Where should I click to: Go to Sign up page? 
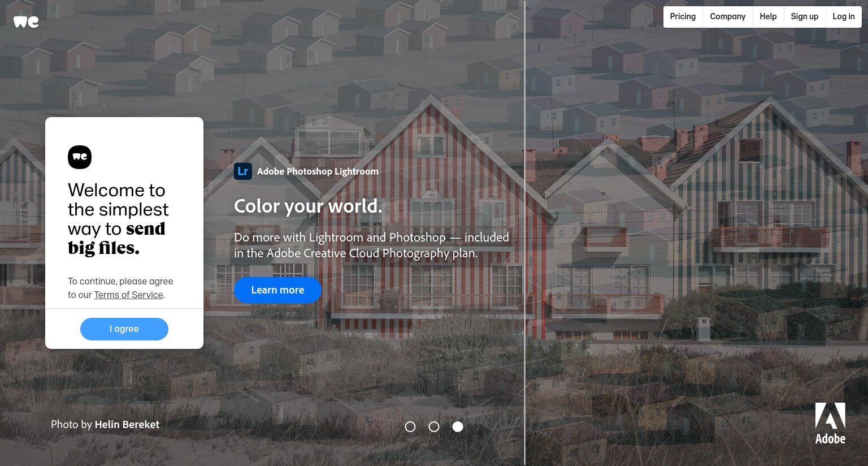point(805,16)
